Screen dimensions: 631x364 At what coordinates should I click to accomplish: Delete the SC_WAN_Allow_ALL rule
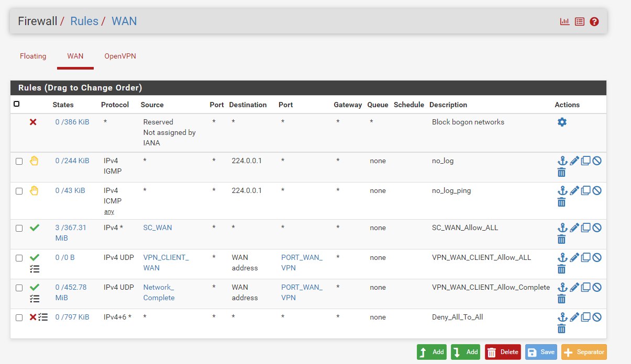[562, 239]
